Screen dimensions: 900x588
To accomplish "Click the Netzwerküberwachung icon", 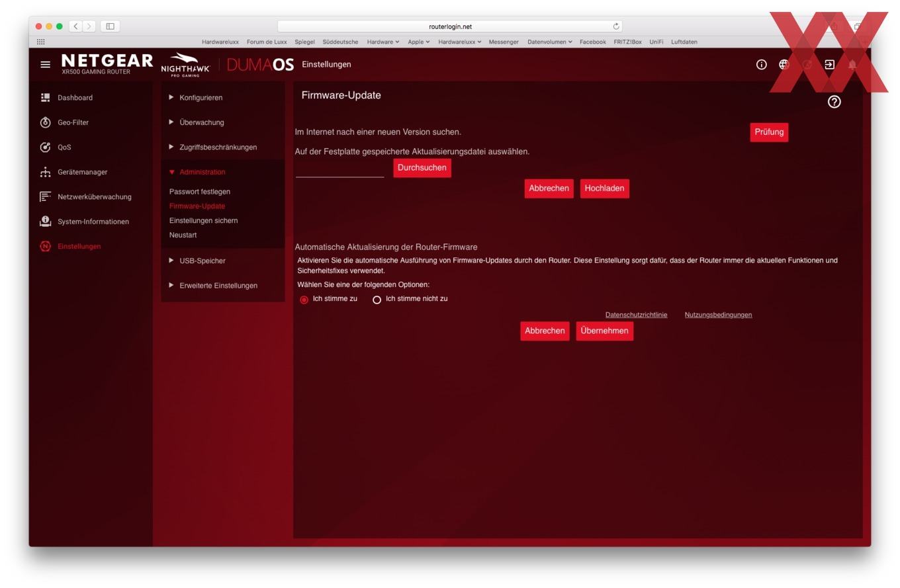I will click(x=45, y=196).
